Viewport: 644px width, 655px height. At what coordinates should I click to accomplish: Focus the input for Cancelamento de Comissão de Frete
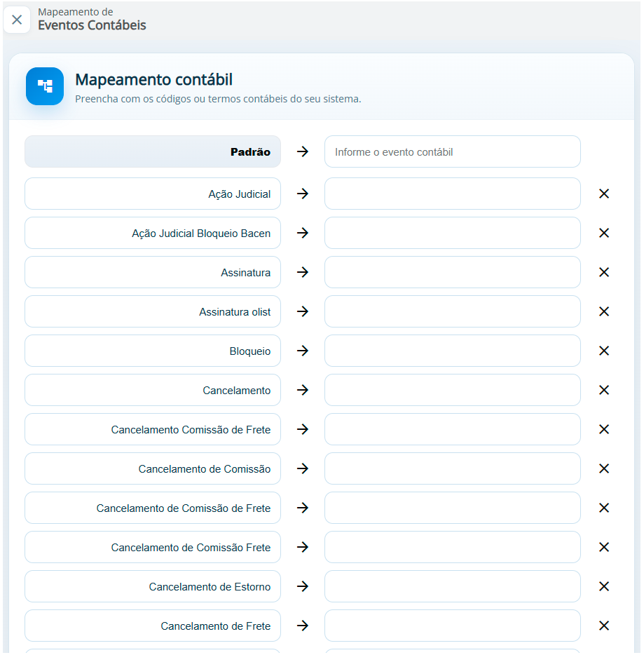pos(453,508)
